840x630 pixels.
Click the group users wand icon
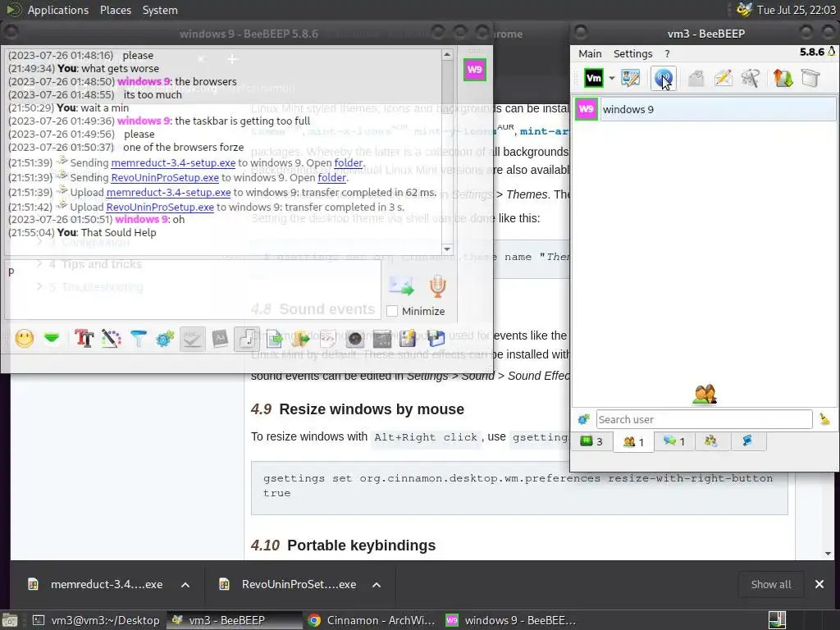750,78
